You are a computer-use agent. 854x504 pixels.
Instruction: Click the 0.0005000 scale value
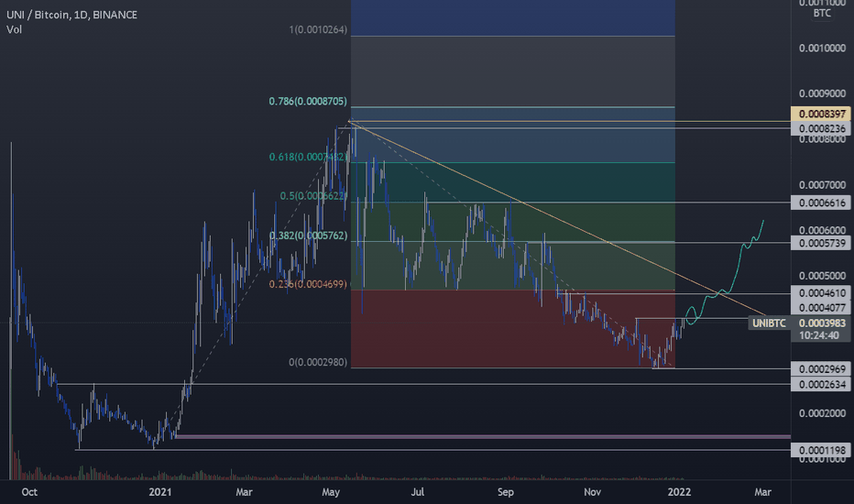click(x=822, y=276)
